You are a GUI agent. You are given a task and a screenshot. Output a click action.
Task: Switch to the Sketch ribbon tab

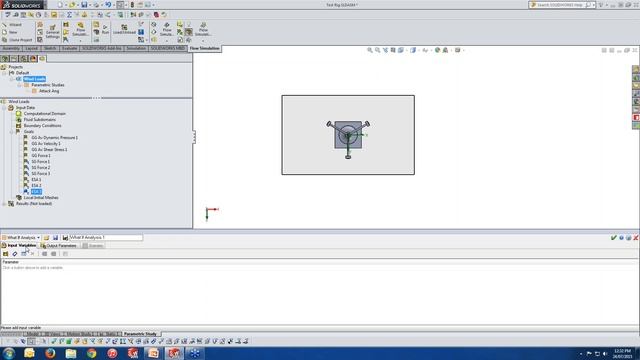pos(50,48)
